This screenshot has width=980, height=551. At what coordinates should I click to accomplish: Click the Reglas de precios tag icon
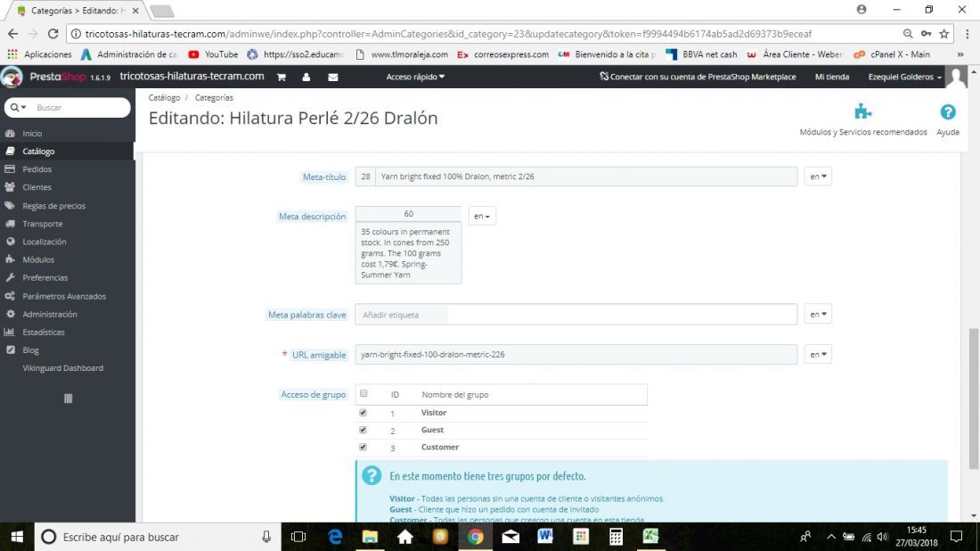(10, 205)
